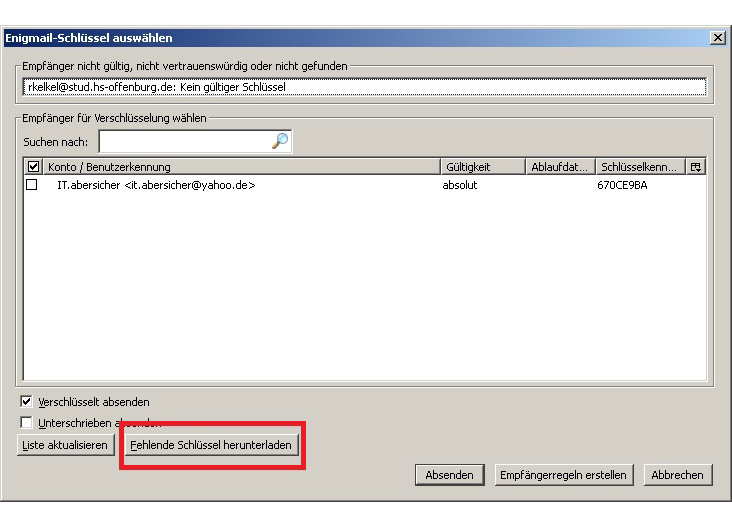The image size is (732, 527).
Task: Open the column picker icon in the list header
Action: (696, 167)
